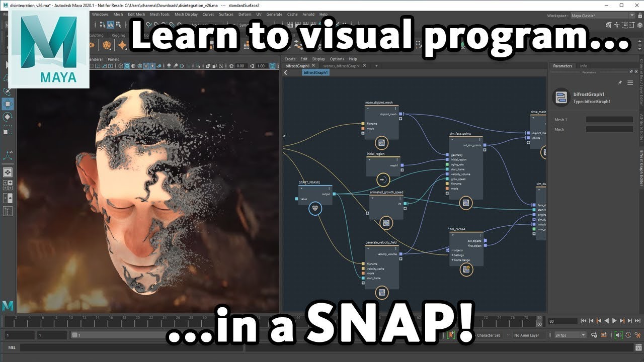Open the vertical Attribute Editor side tab
The width and height of the screenshot is (644, 362).
point(641,129)
